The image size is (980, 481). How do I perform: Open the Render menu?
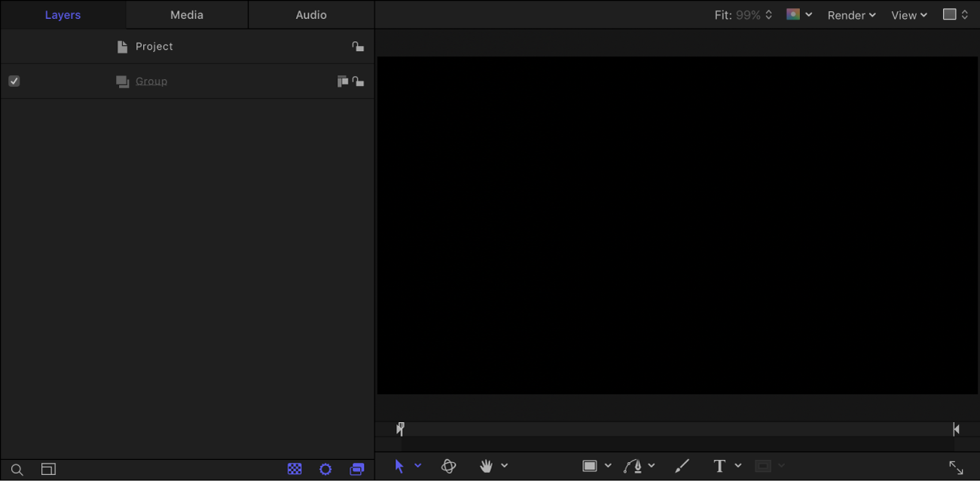click(851, 14)
